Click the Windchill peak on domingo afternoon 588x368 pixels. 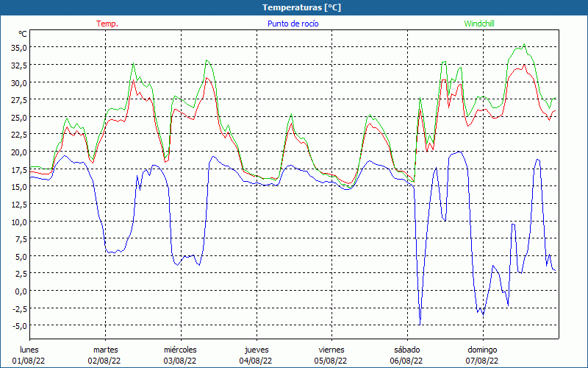coord(524,44)
